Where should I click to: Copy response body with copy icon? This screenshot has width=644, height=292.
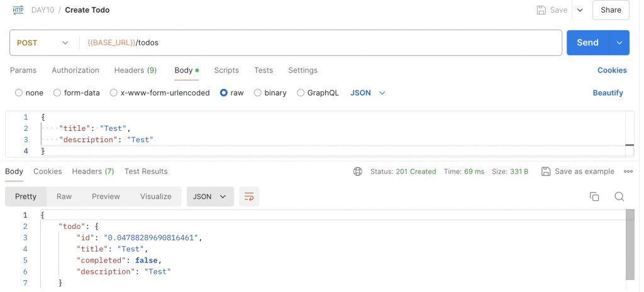pos(594,196)
